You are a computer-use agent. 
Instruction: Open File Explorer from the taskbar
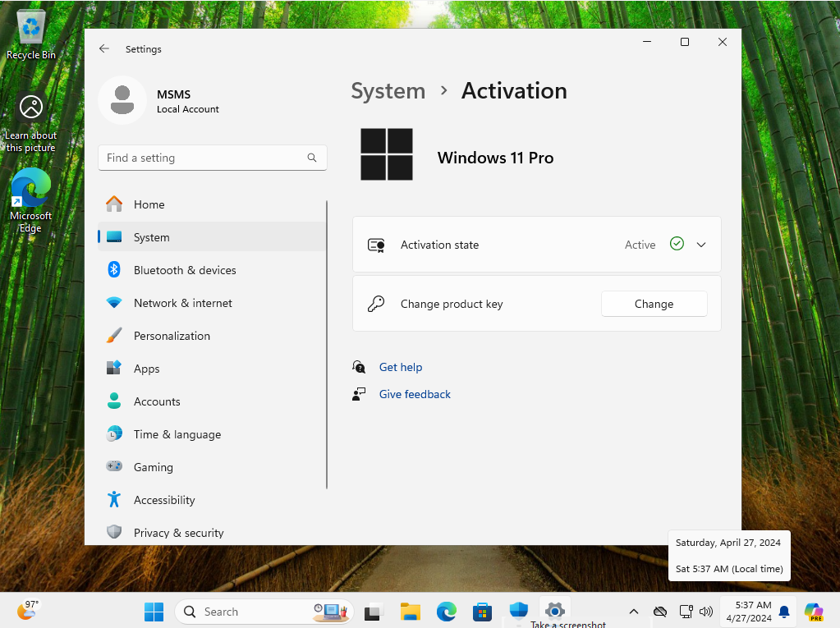(411, 612)
